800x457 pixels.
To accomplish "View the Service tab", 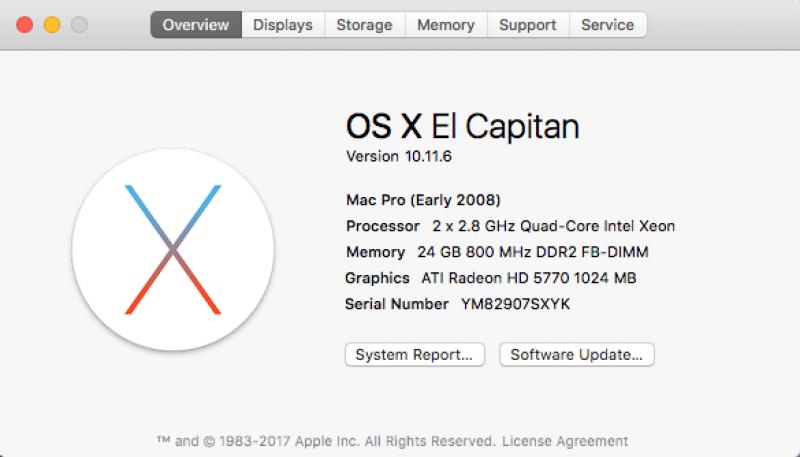I will click(x=608, y=24).
